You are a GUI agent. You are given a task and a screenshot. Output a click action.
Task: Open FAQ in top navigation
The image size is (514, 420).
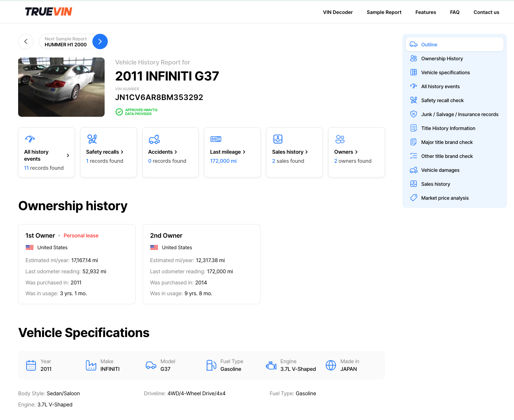pyautogui.click(x=455, y=12)
